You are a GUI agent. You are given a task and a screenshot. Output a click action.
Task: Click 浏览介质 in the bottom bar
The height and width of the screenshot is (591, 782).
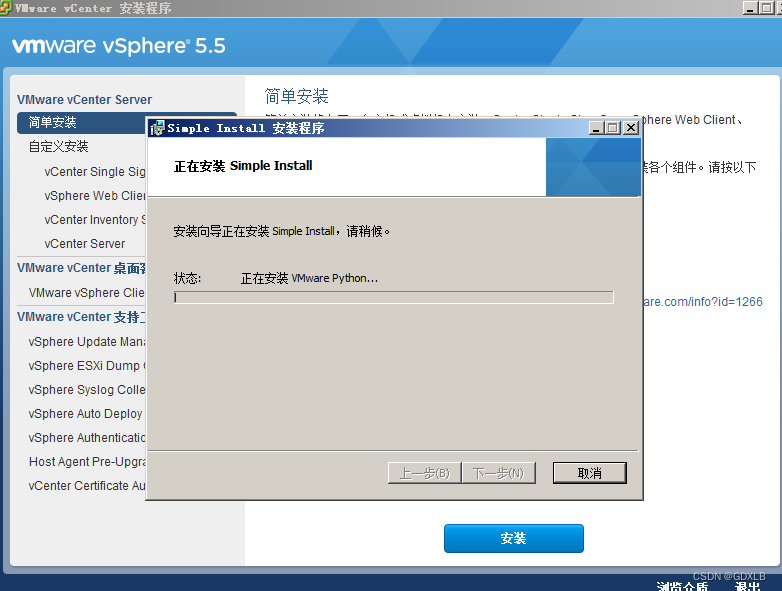tap(682, 586)
